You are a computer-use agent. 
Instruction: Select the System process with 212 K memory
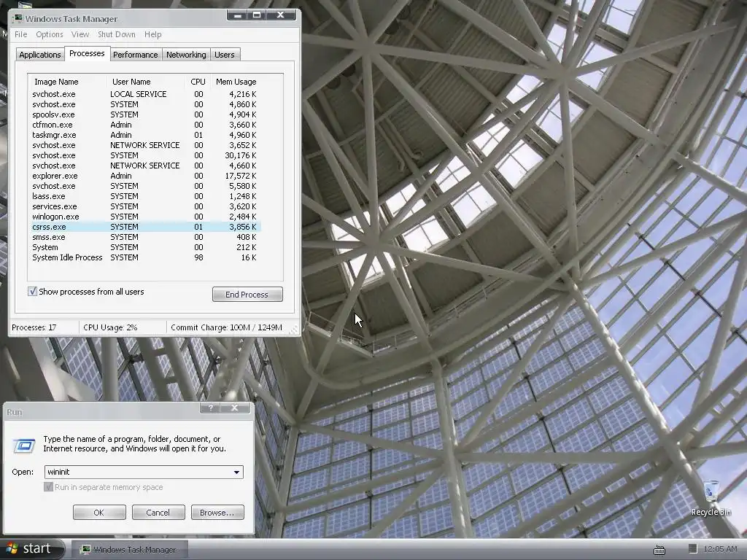tap(144, 247)
